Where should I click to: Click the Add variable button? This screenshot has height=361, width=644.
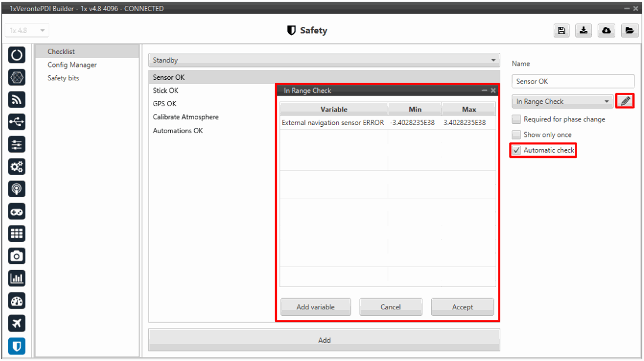point(316,307)
